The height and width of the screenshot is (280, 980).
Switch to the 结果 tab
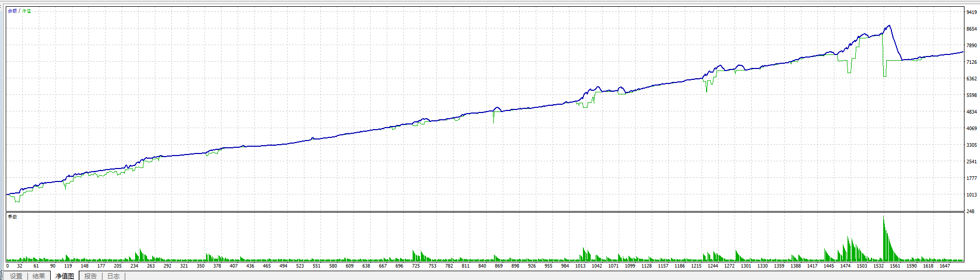tap(39, 276)
